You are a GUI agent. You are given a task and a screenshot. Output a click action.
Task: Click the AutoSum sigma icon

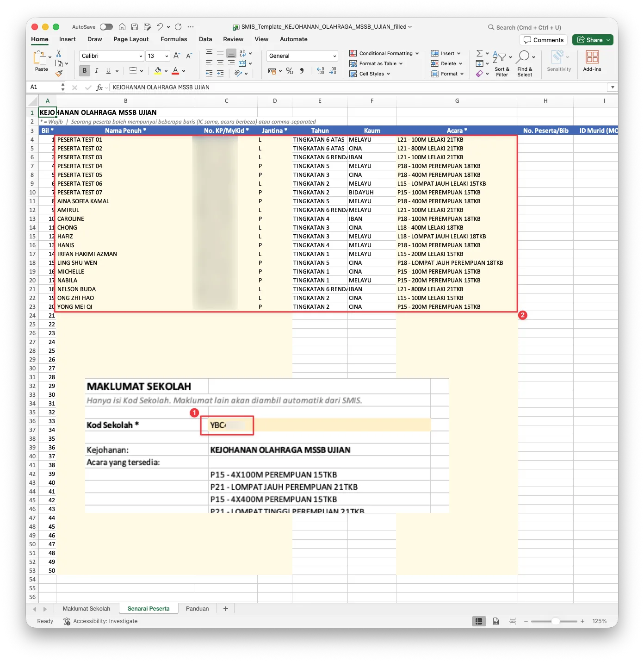pos(479,53)
